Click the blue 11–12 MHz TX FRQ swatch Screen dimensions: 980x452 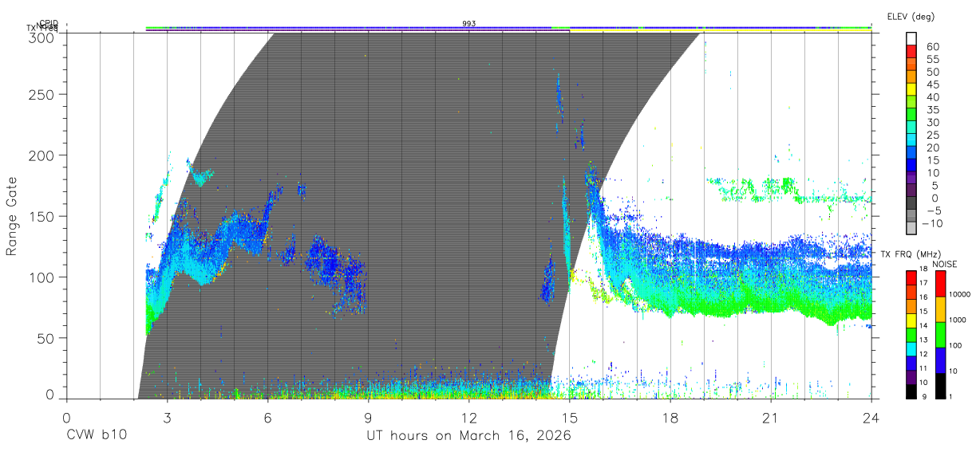coord(911,363)
